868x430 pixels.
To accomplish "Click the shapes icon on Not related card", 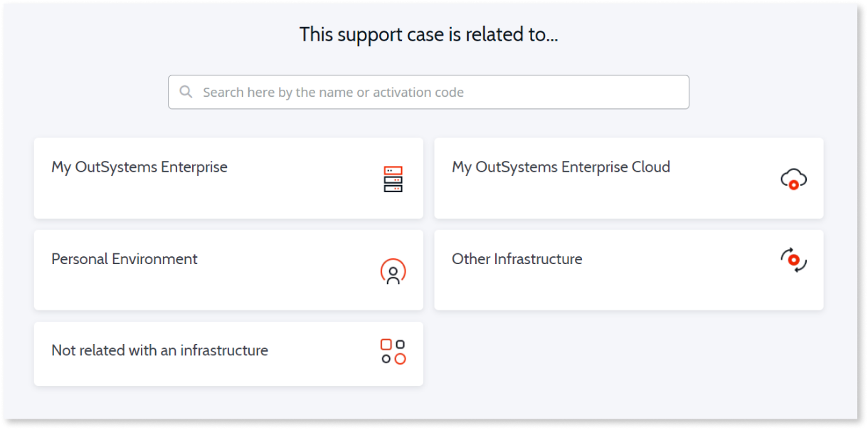I will pyautogui.click(x=394, y=353).
